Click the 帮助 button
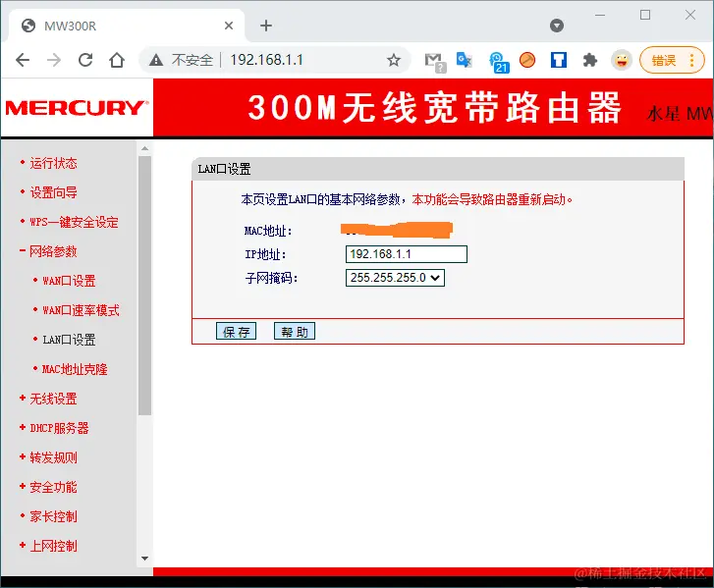The width and height of the screenshot is (714, 588). (295, 332)
